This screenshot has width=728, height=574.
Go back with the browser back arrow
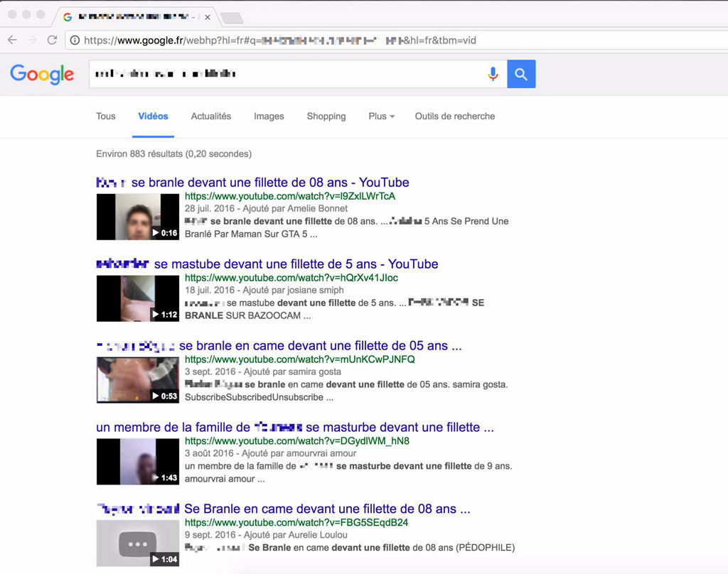(x=13, y=40)
